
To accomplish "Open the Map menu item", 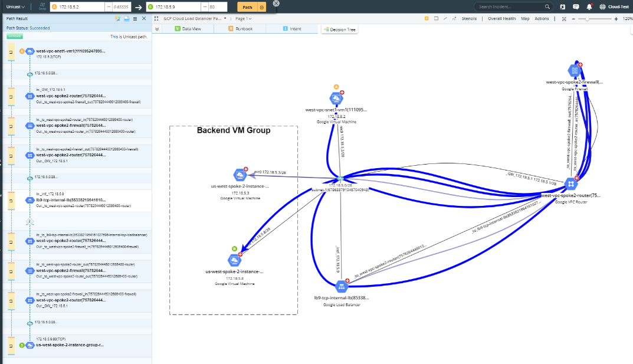I will (x=526, y=18).
